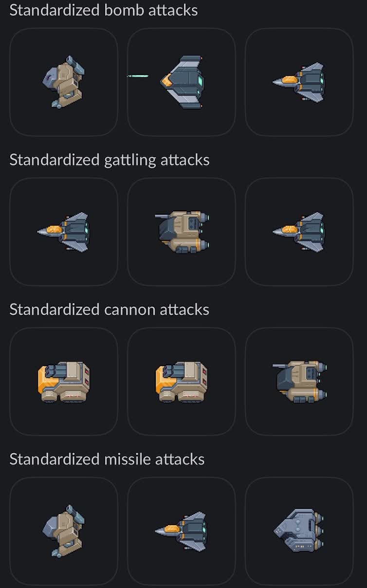
Task: Select the tan turret tank under cannon attacks
Action: coord(299,382)
